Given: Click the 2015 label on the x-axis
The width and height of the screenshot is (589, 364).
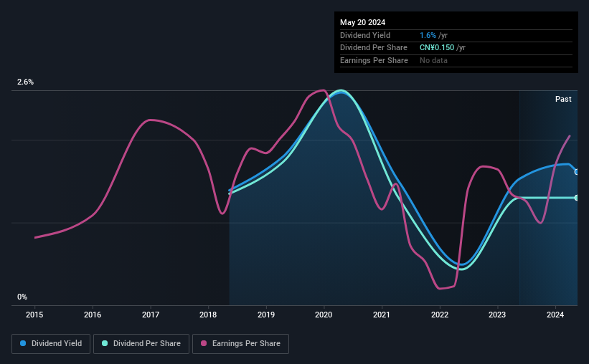Looking at the screenshot, I should coord(35,315).
